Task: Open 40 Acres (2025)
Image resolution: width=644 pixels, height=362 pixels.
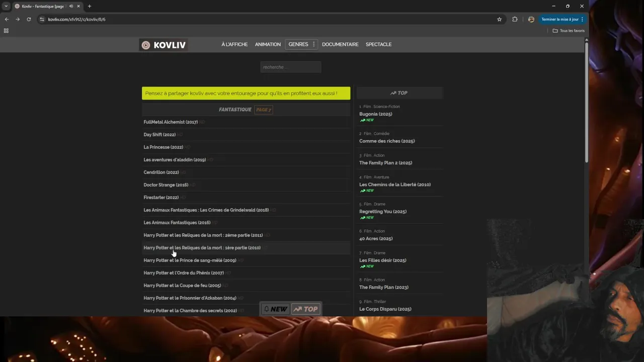Action: (376, 239)
